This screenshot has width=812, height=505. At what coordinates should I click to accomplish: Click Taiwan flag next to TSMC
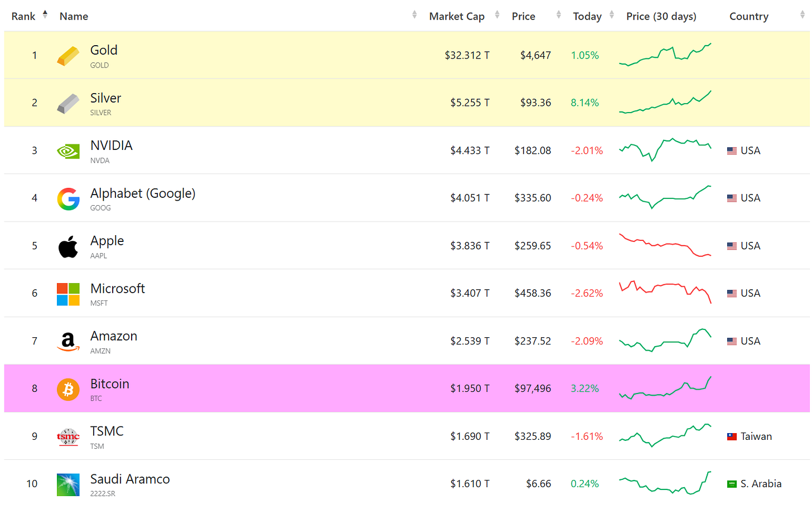(732, 436)
